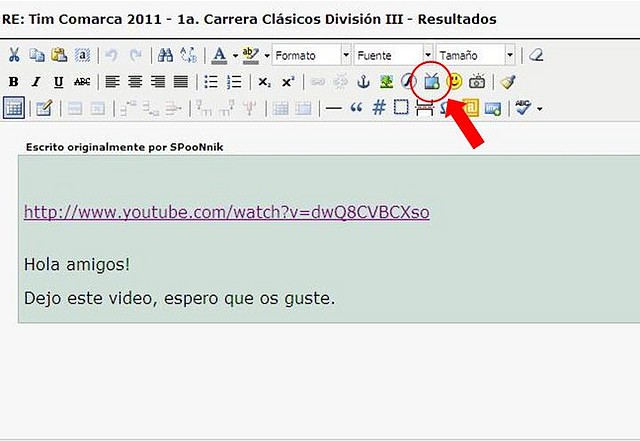This screenshot has height=441, width=640.
Task: Open the YouTube watch link
Action: (x=227, y=212)
